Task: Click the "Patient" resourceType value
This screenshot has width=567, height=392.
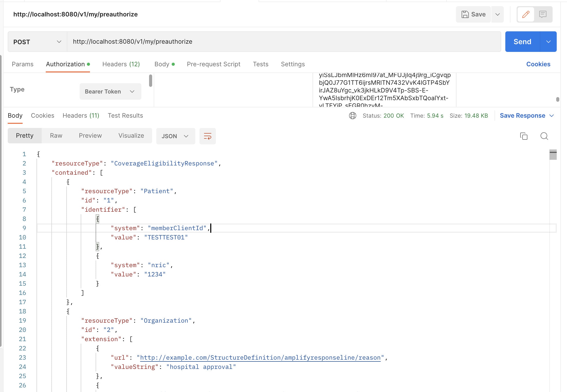Action: click(157, 191)
